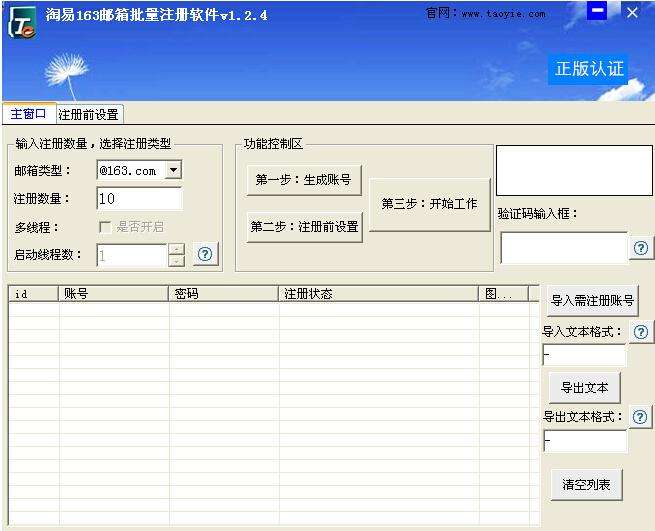Click 第一步:生成账号 button
Screen dimensions: 655x531
pyautogui.click(x=304, y=180)
